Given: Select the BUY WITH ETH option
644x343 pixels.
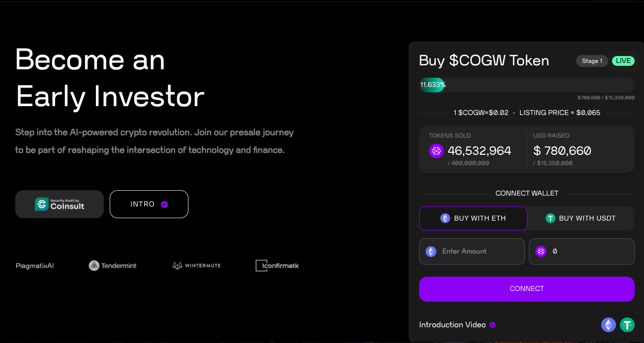Looking at the screenshot, I should click(473, 218).
